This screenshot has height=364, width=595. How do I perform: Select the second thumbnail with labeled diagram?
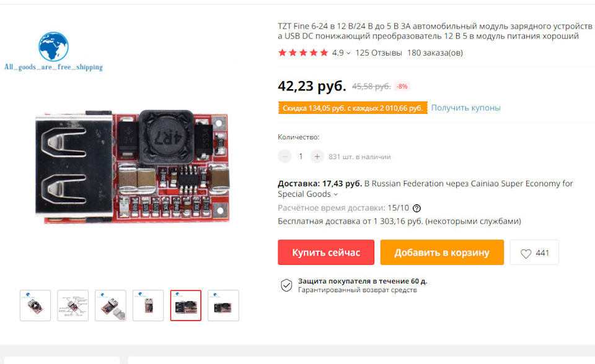click(73, 306)
